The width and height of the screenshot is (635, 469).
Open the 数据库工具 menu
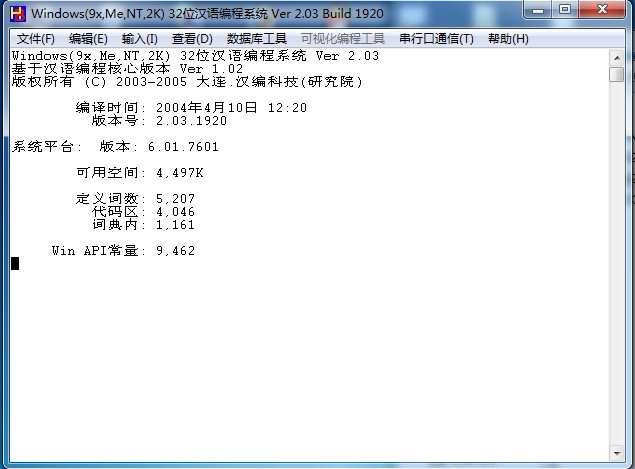[x=256, y=39]
